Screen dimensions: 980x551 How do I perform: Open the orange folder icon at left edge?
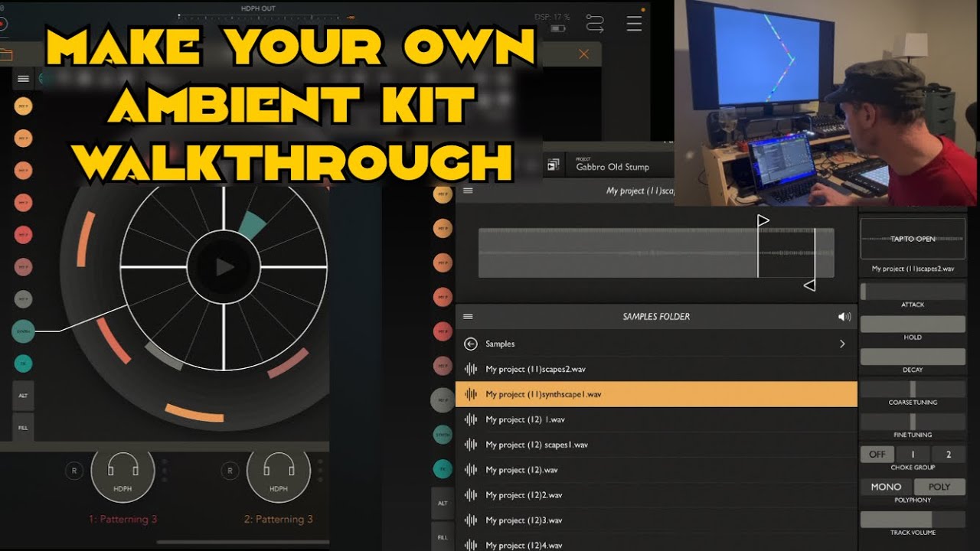[6, 54]
